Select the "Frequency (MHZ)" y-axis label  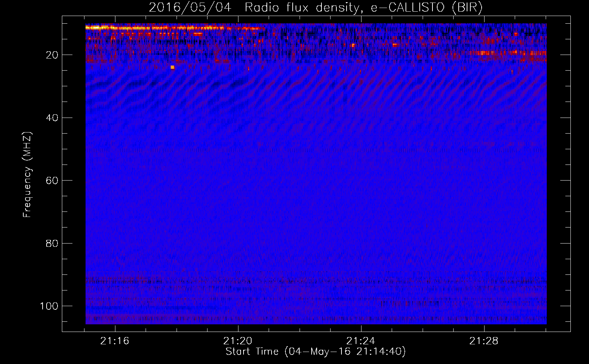pyautogui.click(x=27, y=175)
